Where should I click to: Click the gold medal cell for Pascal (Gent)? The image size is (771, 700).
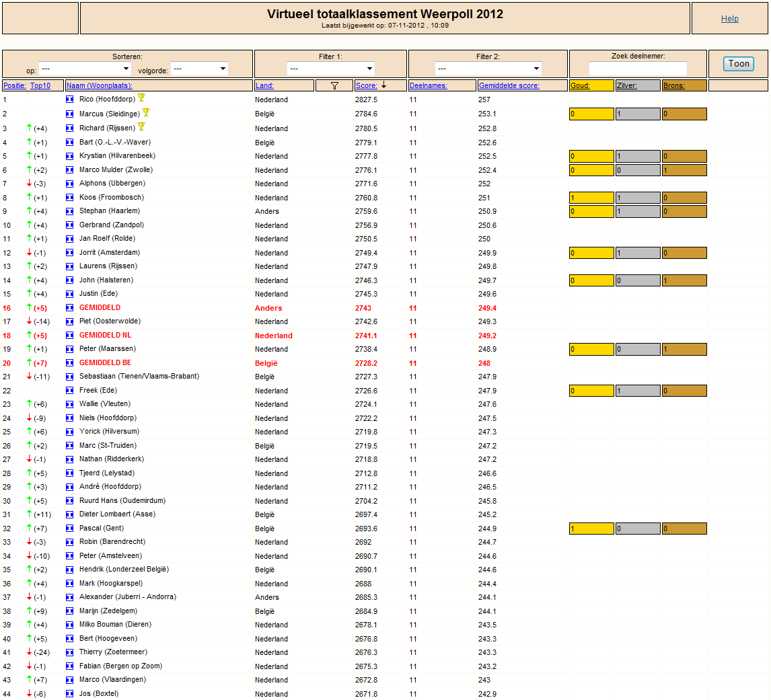(591, 529)
